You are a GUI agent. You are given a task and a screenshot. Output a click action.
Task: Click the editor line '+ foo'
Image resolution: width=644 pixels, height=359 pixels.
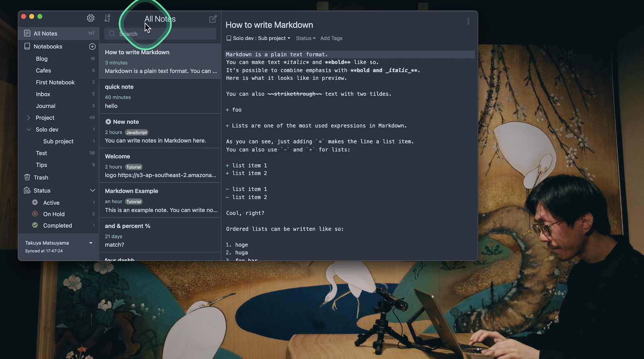(233, 110)
